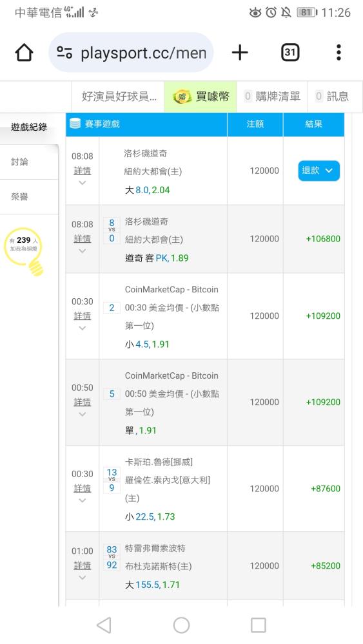Select the 遊戲紀錄 sidebar tab
Image resolution: width=363 pixels, height=644 pixels.
click(x=29, y=127)
